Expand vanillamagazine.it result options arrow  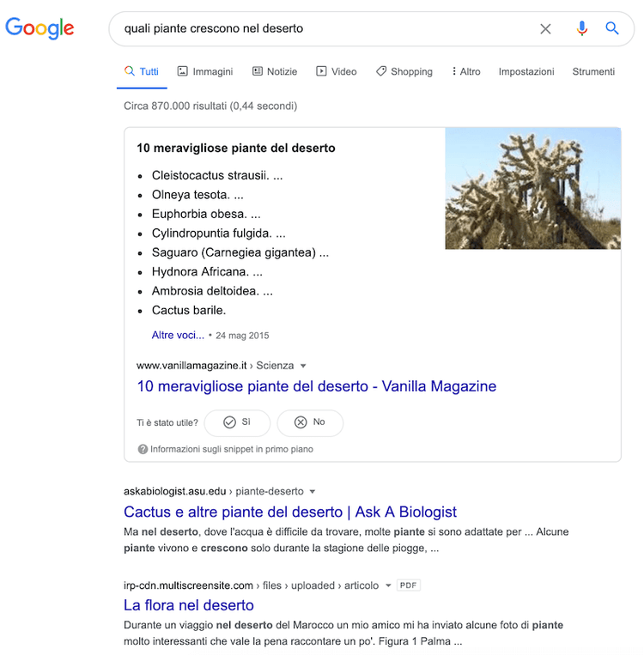point(303,366)
